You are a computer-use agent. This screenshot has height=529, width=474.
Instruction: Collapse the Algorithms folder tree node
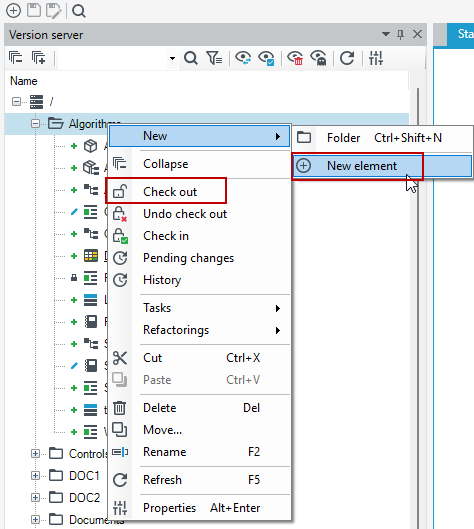[35, 123]
